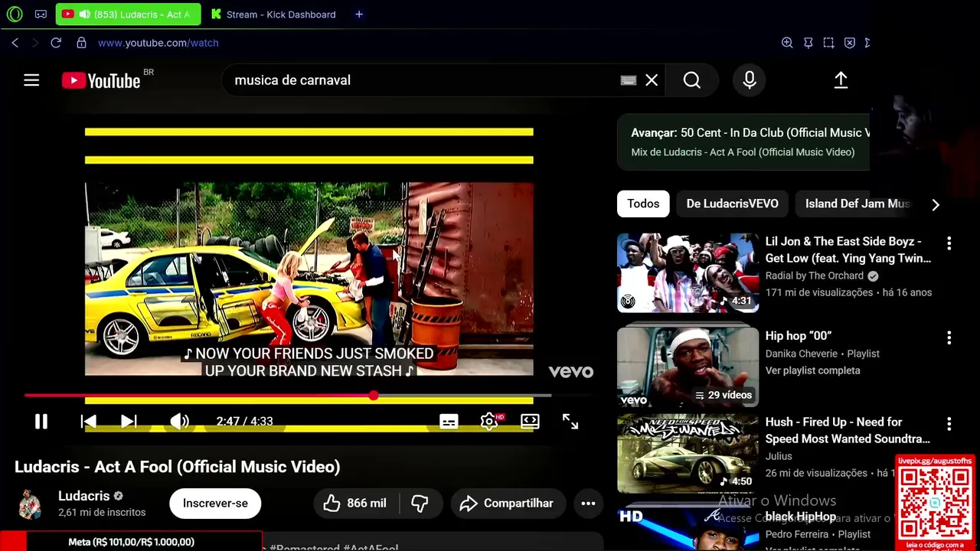The image size is (980, 551).
Task: Like the video with 866 mil
Action: (354, 503)
